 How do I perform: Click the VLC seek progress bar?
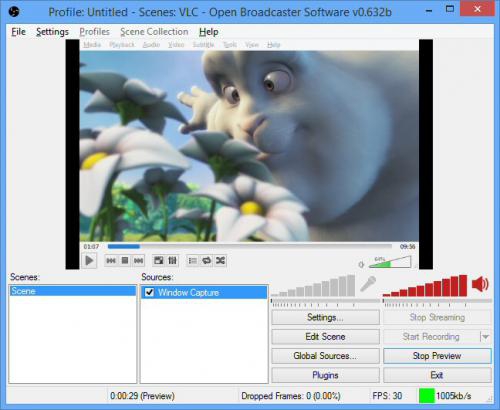click(x=250, y=247)
